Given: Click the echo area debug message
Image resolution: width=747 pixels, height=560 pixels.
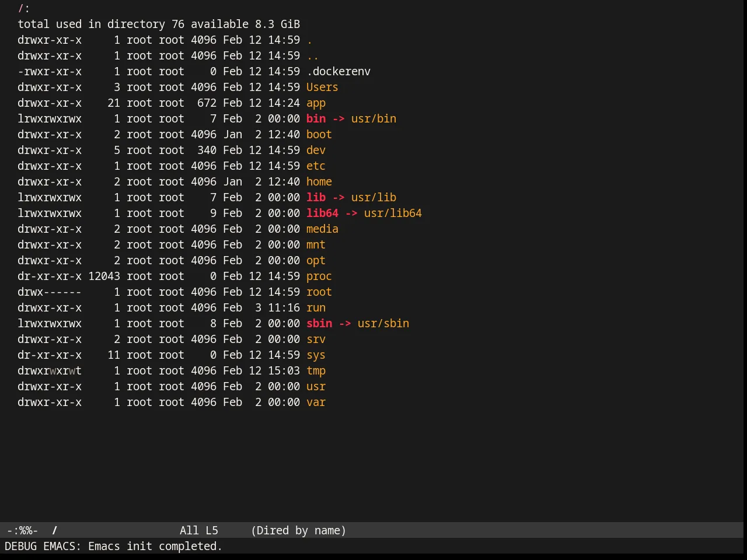Looking at the screenshot, I should [x=114, y=546].
